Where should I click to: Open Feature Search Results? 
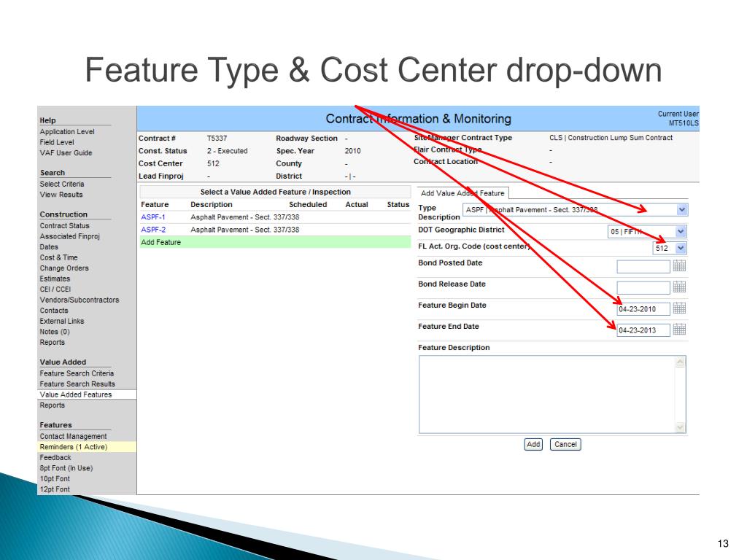pos(77,384)
